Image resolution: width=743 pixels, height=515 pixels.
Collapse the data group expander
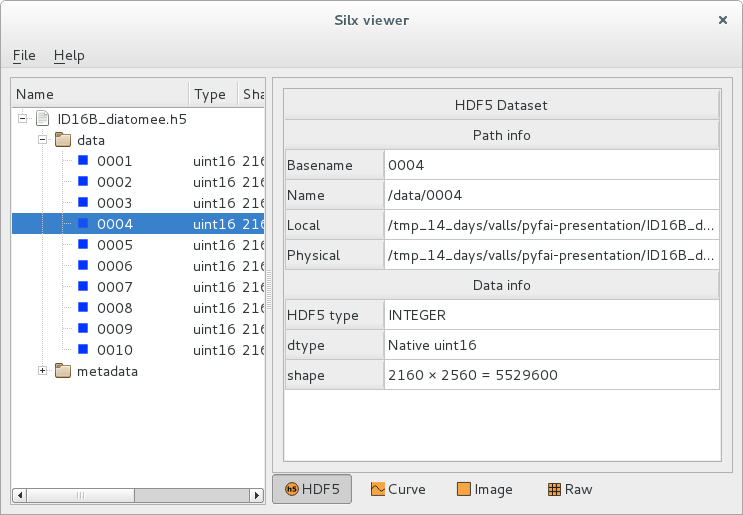click(x=42, y=140)
